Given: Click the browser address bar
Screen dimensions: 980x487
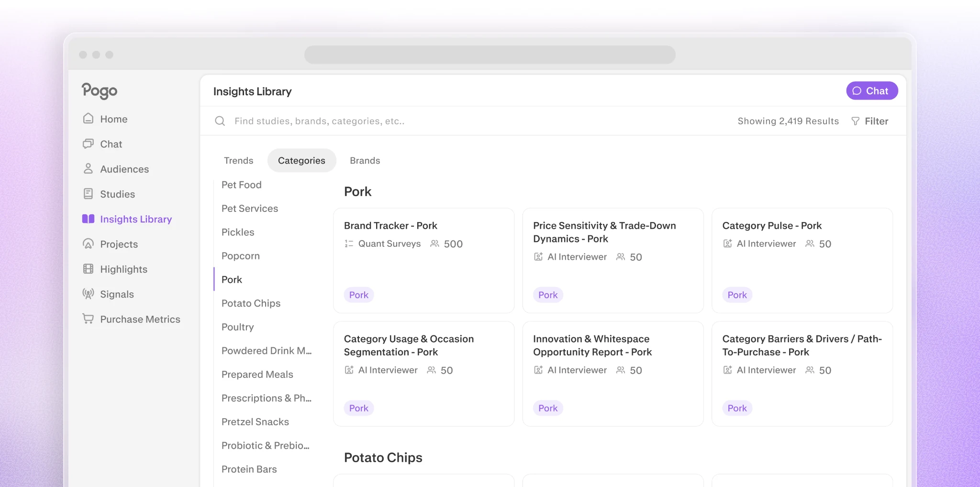Looking at the screenshot, I should click(x=490, y=55).
